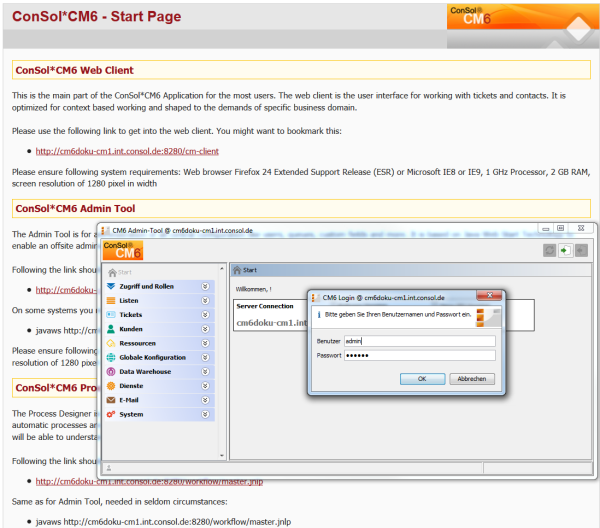This screenshot has height=528, width=600.
Task: Expand the Tickets section chevron
Action: click(x=205, y=315)
